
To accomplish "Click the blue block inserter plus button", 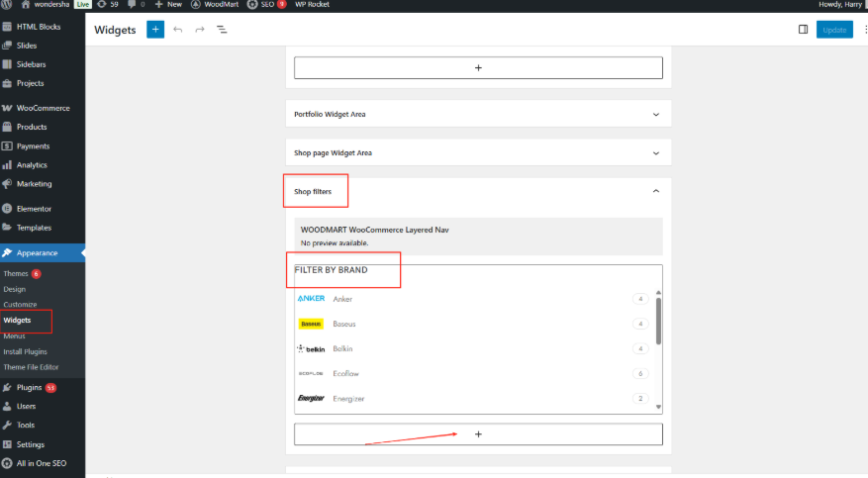I will click(155, 30).
